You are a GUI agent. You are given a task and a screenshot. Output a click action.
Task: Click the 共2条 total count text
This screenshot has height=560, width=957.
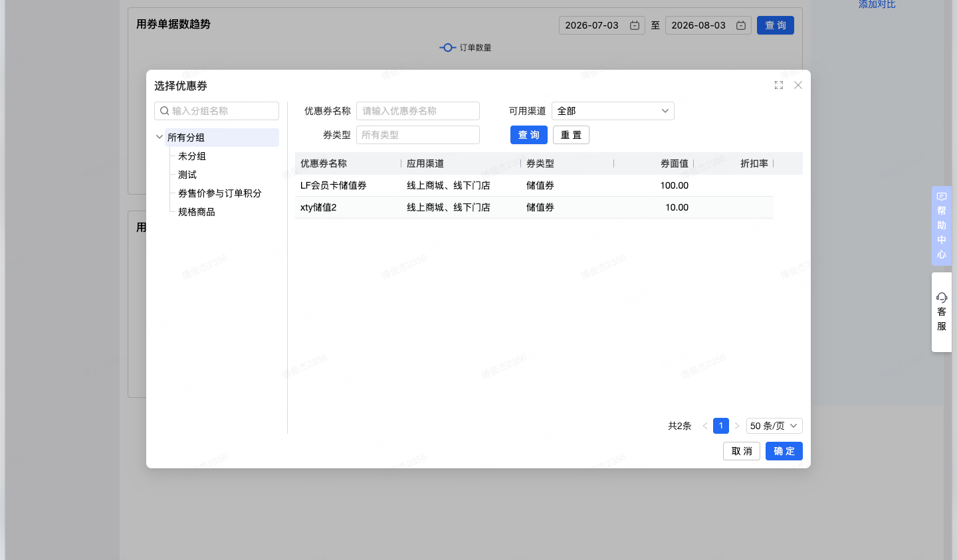680,426
